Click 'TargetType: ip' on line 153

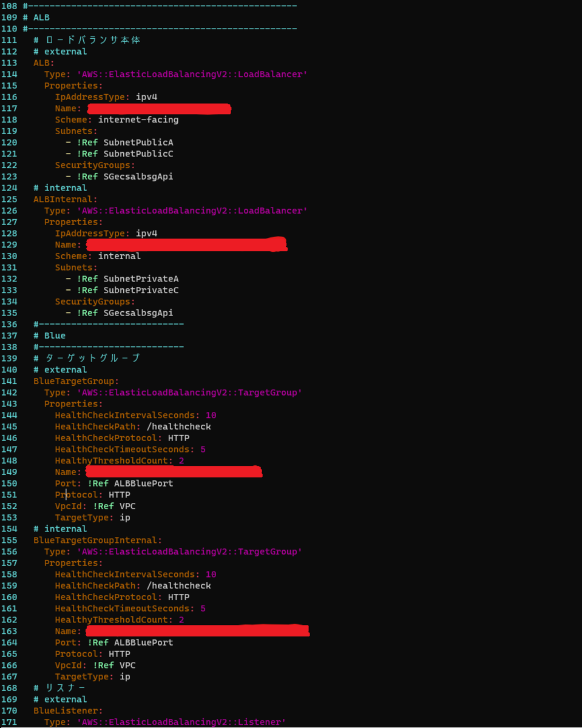92,517
